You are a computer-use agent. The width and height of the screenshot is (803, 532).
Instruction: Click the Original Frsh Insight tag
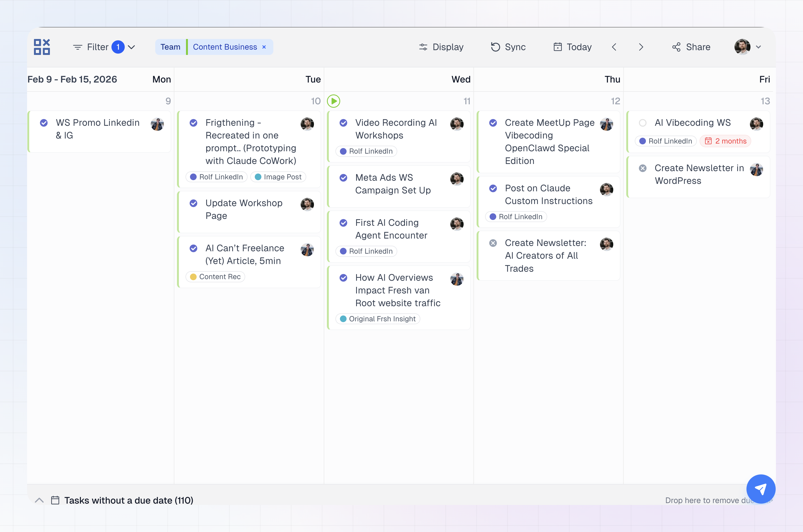[378, 319]
